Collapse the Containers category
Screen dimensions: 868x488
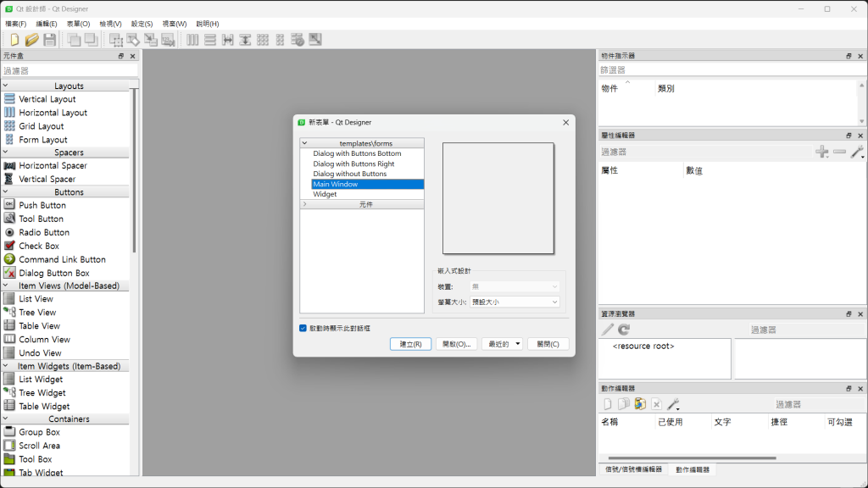coord(6,419)
